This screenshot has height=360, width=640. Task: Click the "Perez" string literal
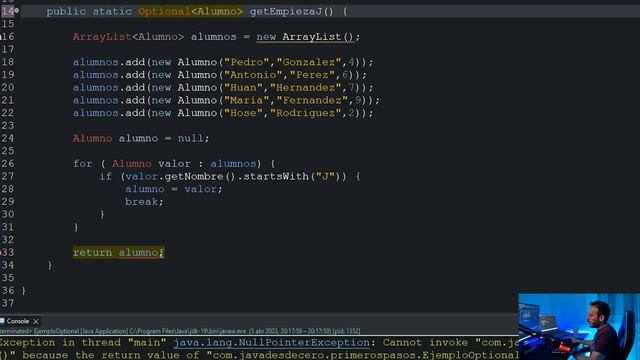(x=312, y=75)
